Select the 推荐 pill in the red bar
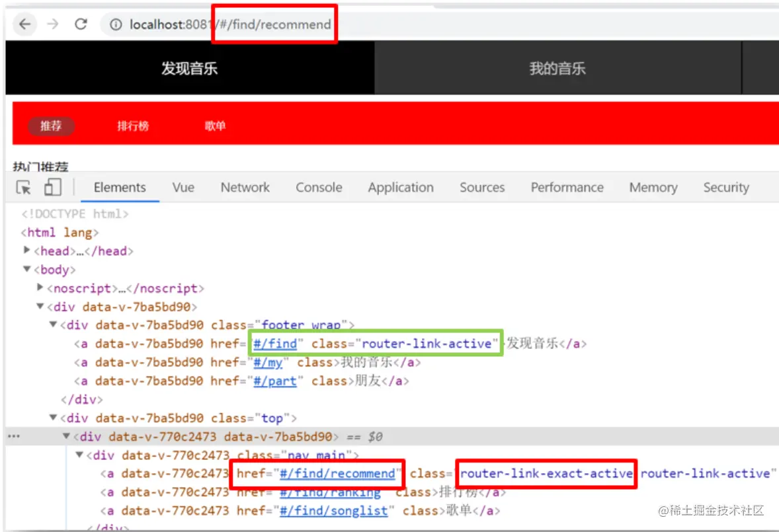The height and width of the screenshot is (532, 779). [51, 126]
